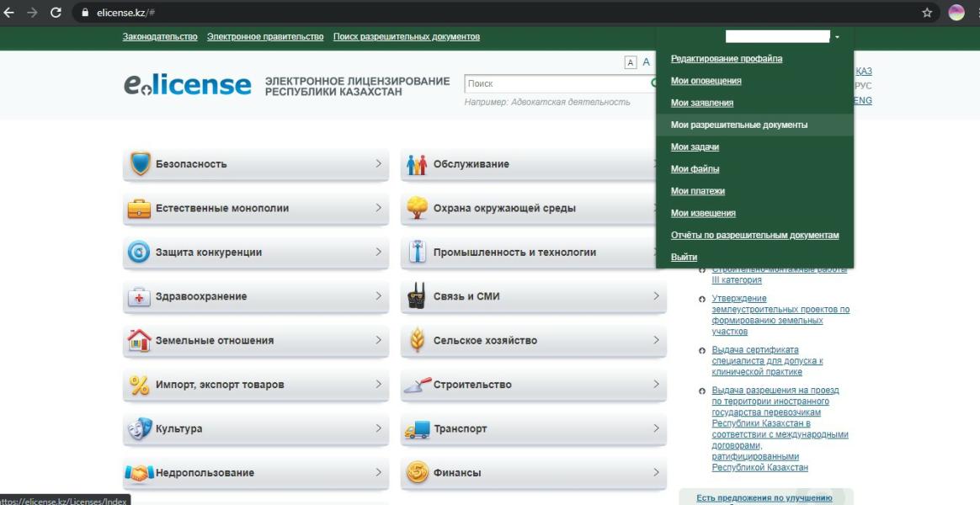Screen dimensions: 980x505
Task: Click the Земельные отношения house icon
Action: point(140,340)
